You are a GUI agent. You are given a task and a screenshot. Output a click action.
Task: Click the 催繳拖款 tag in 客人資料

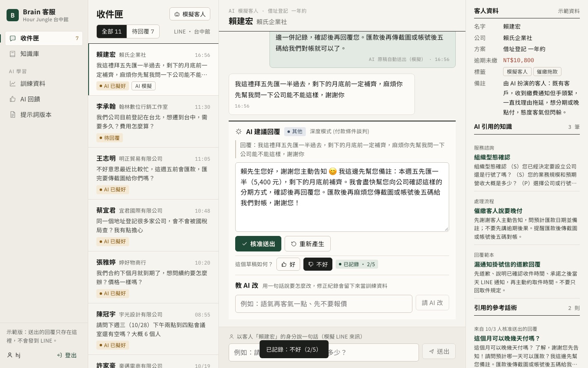[547, 72]
